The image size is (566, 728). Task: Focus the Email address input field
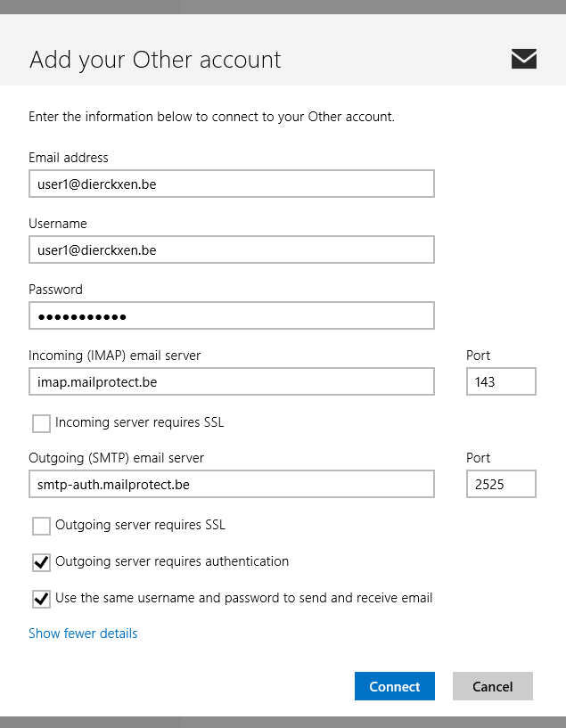tap(232, 184)
